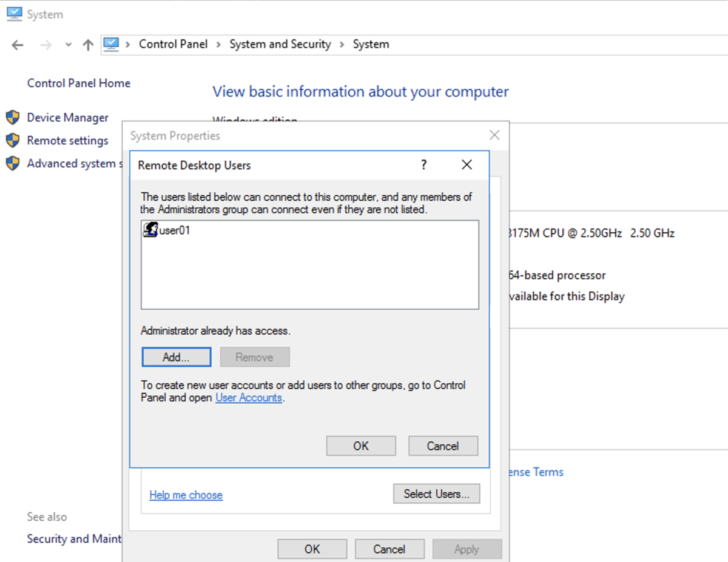Click the shield icon beside Advanced system settings
The image size is (728, 562).
[13, 164]
